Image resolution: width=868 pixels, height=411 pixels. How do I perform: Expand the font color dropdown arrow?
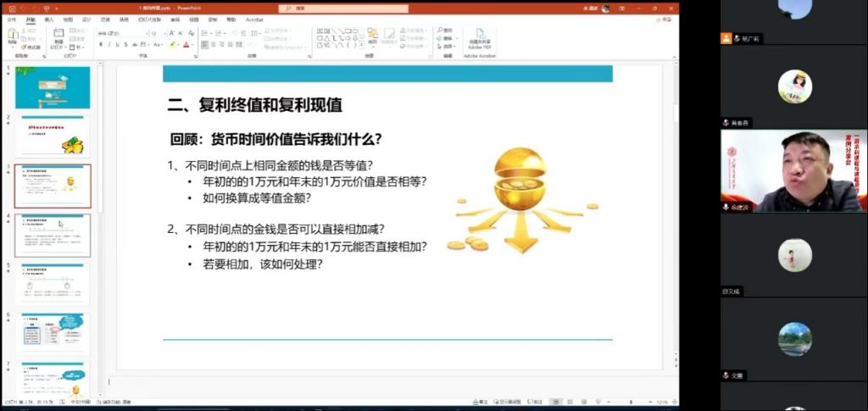192,45
